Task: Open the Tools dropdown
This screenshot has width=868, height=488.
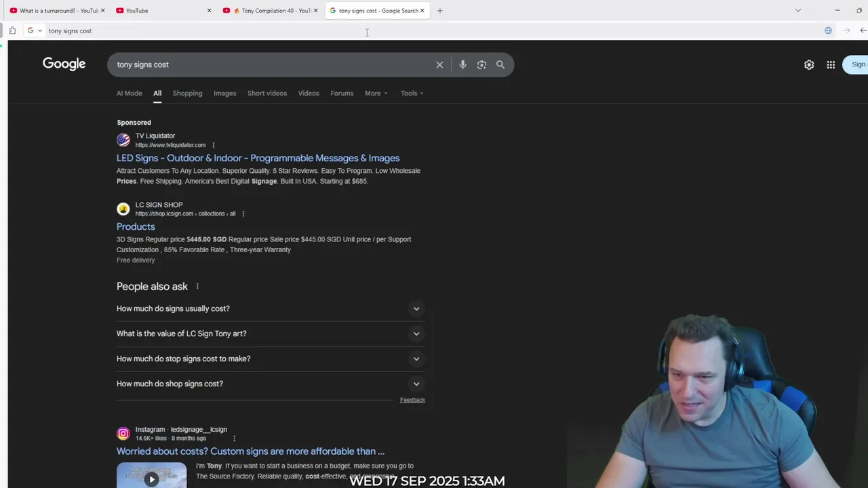Action: pos(412,94)
